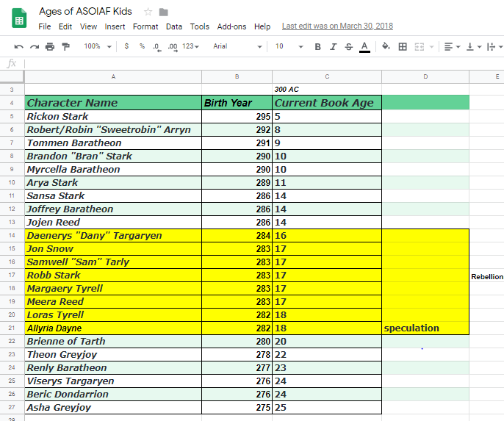The width and height of the screenshot is (504, 421).
Task: Select the Daenerys "Dany" Targaryen cell
Action: tap(113, 235)
